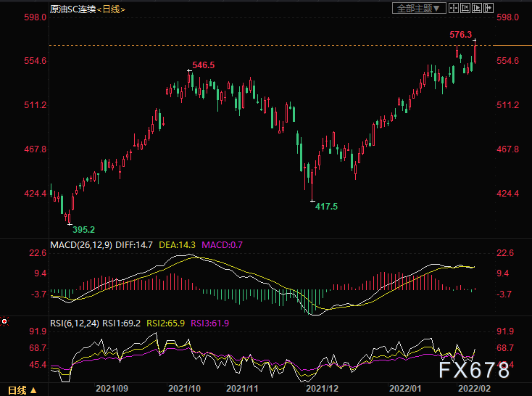The height and width of the screenshot is (396, 532).
Task: Click the right axis 554.6 price
Action: pos(507,61)
